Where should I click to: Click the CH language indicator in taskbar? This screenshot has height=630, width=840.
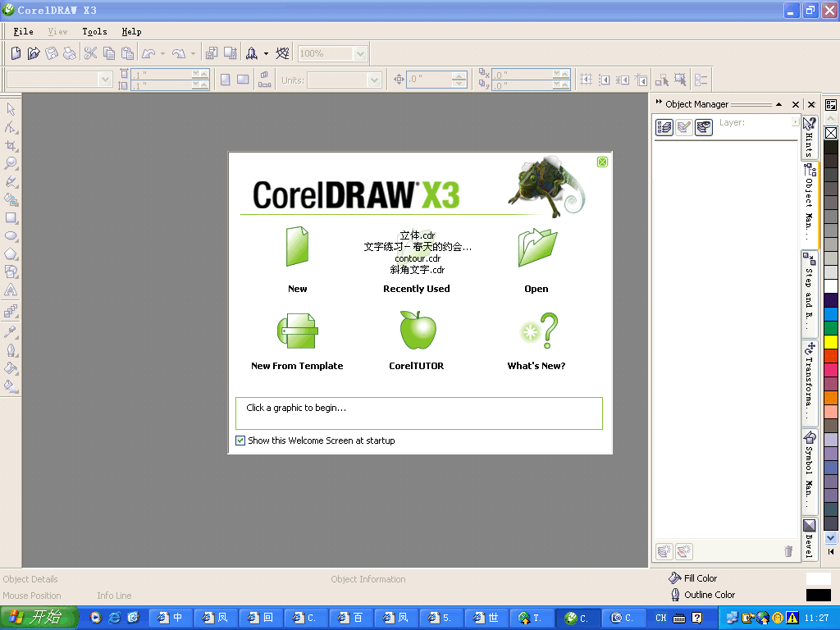point(661,618)
